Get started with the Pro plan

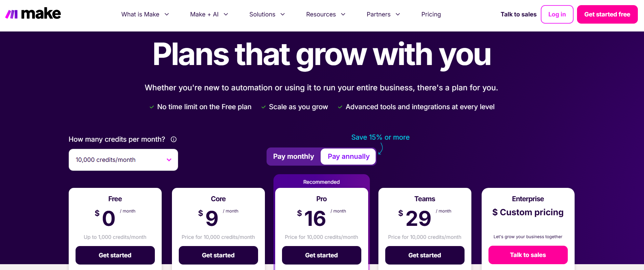click(x=322, y=255)
